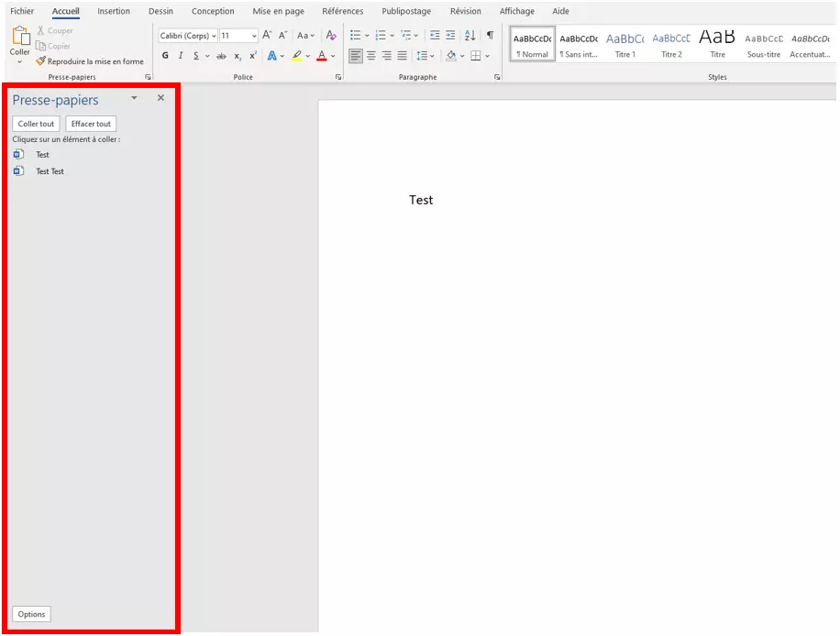This screenshot has width=840, height=636.
Task: Open the Fichier tab
Action: 22,11
